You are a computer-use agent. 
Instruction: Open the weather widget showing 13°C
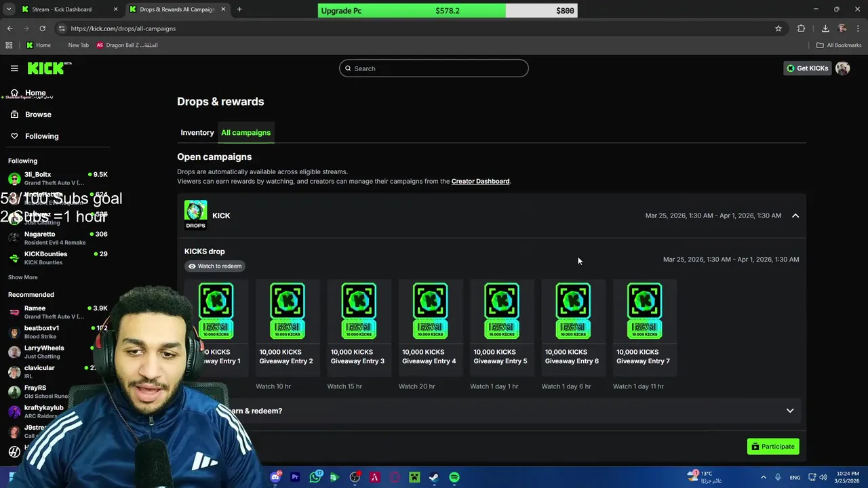[705, 477]
